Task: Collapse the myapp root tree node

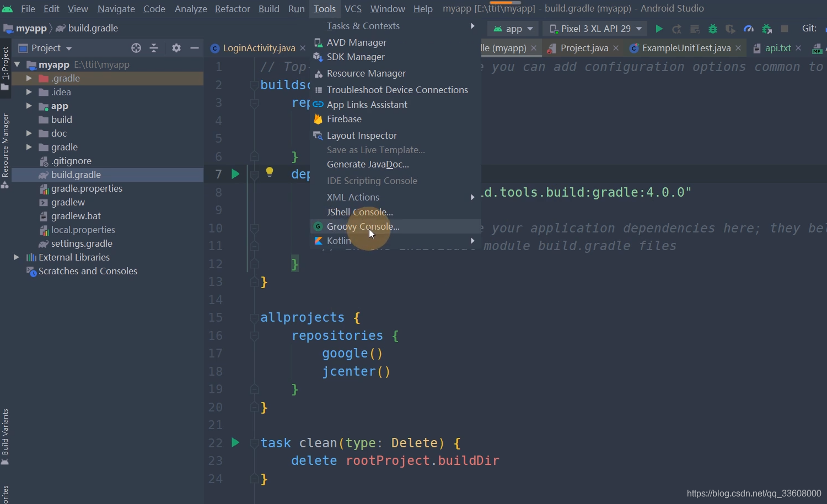Action: pyautogui.click(x=17, y=64)
